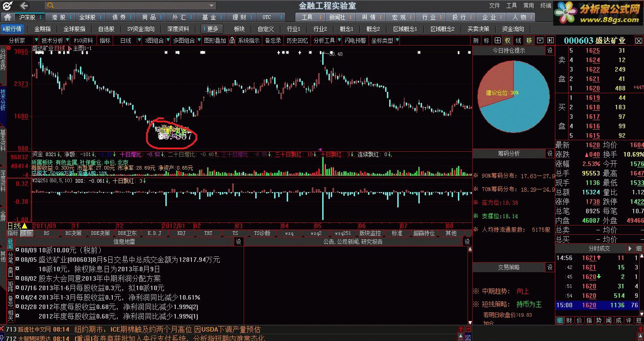Click the window layout icon in toolbar
The image size is (644, 341).
pos(540,40)
